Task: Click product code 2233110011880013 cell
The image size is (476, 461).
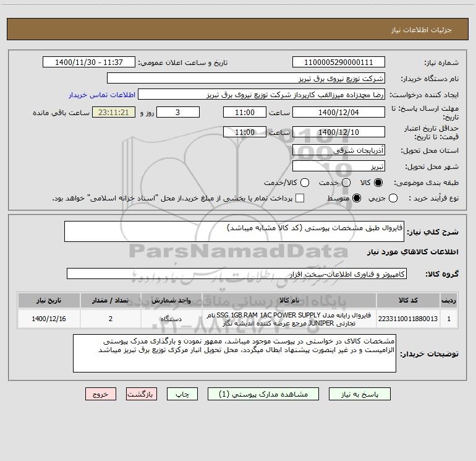Action: 408,319
